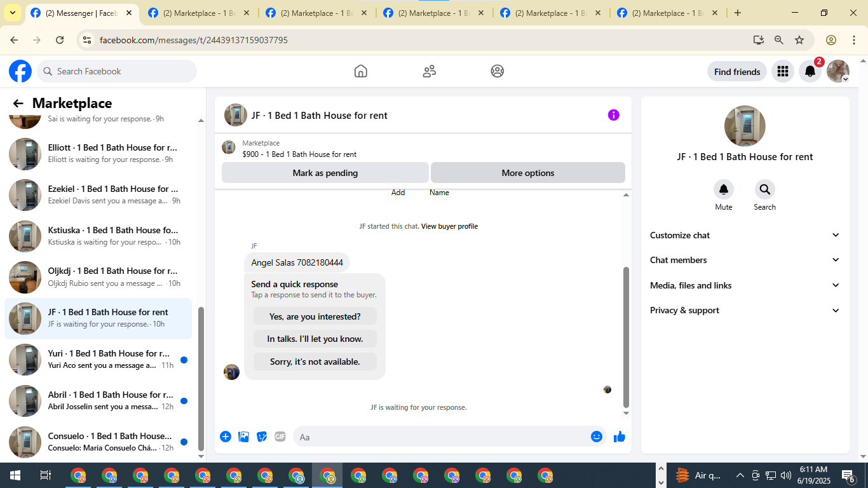
Task: Choose a GIF from the composer
Action: pos(280,437)
